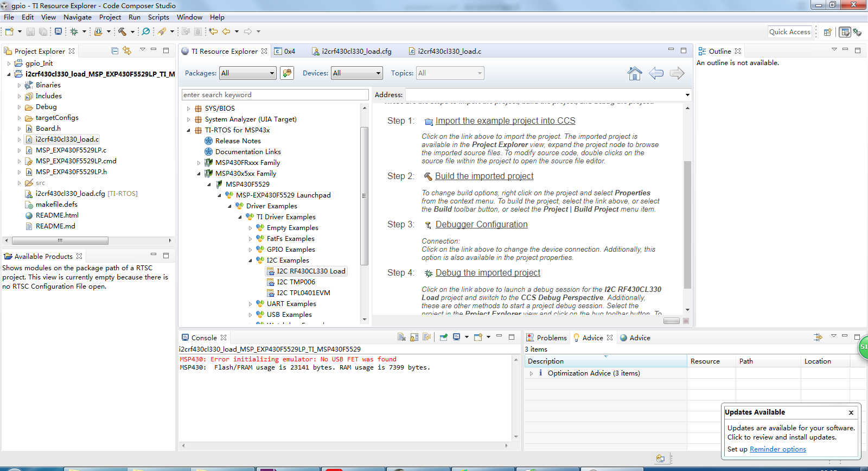Open the Run menu
This screenshot has width=868, height=471.
point(134,17)
